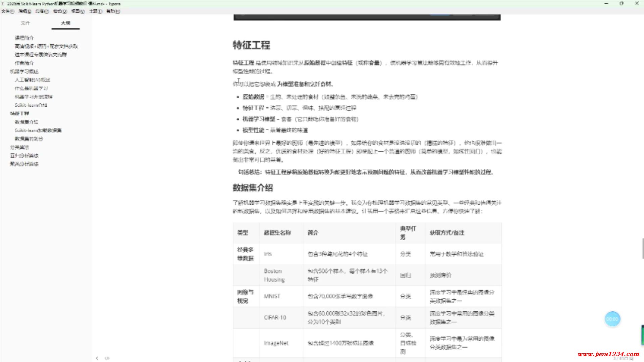Screen dimensions: 644x362
Task: Collapse sidebar with bottom-left arrow icon
Action: coord(97,358)
